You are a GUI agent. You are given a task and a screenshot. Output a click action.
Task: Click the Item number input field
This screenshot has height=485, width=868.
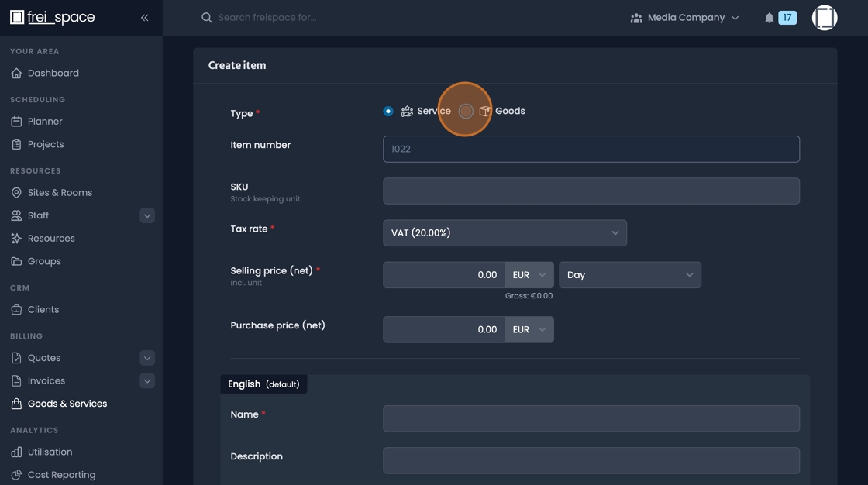[591, 149]
